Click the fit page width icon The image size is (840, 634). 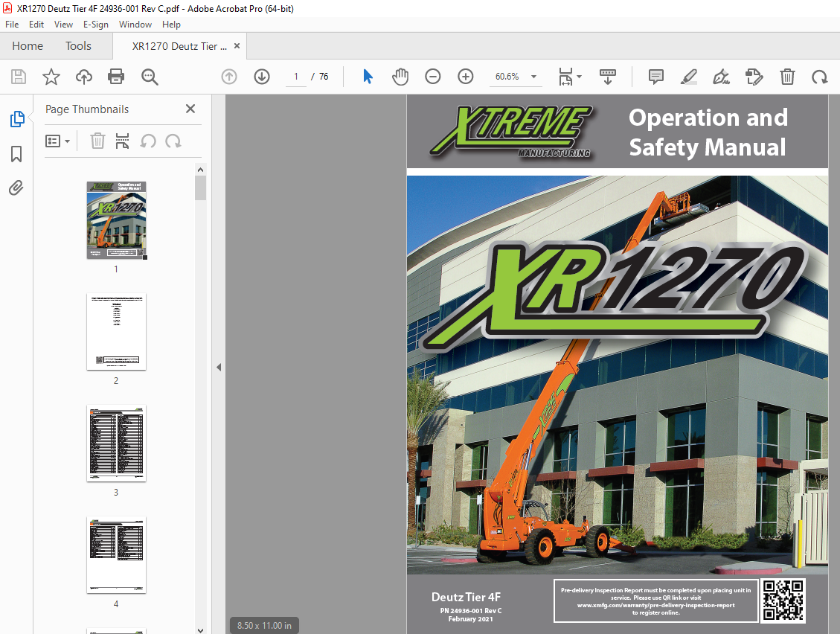tap(565, 77)
